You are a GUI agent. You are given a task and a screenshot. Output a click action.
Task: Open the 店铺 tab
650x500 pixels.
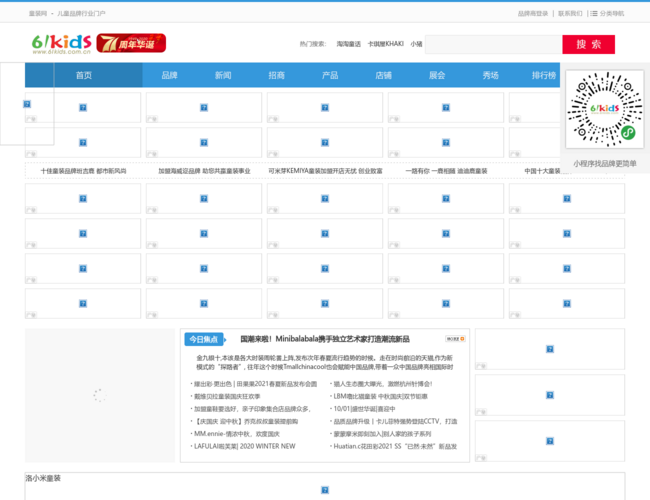point(383,75)
